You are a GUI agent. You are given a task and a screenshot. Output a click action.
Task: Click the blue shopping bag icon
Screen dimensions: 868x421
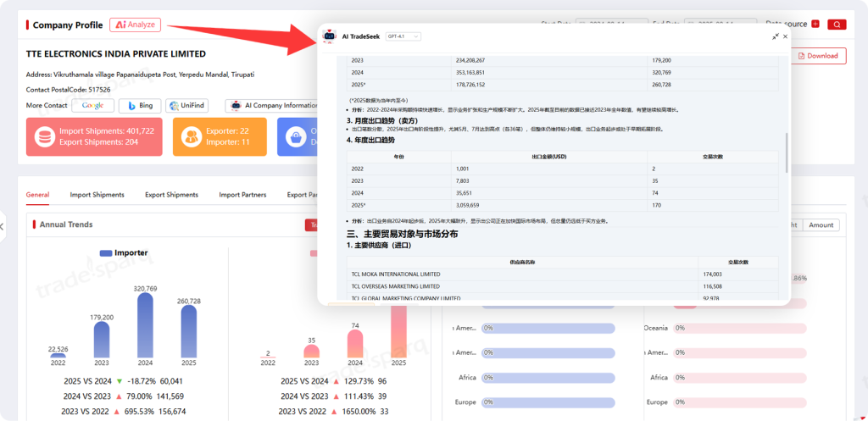click(x=296, y=136)
